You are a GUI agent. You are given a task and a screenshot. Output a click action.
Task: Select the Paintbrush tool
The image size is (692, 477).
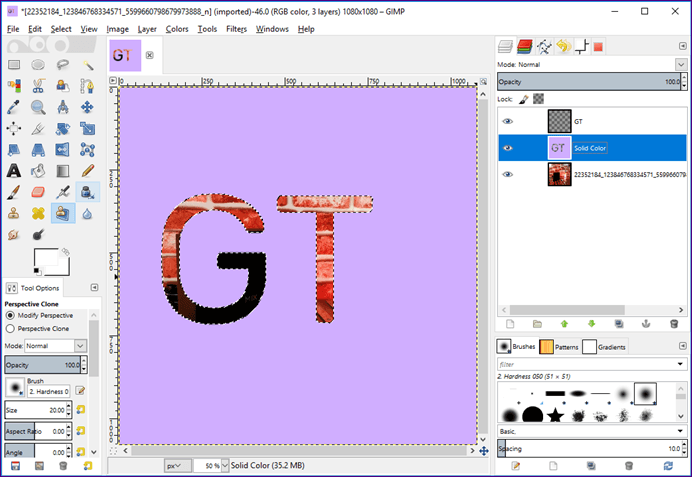click(x=14, y=192)
